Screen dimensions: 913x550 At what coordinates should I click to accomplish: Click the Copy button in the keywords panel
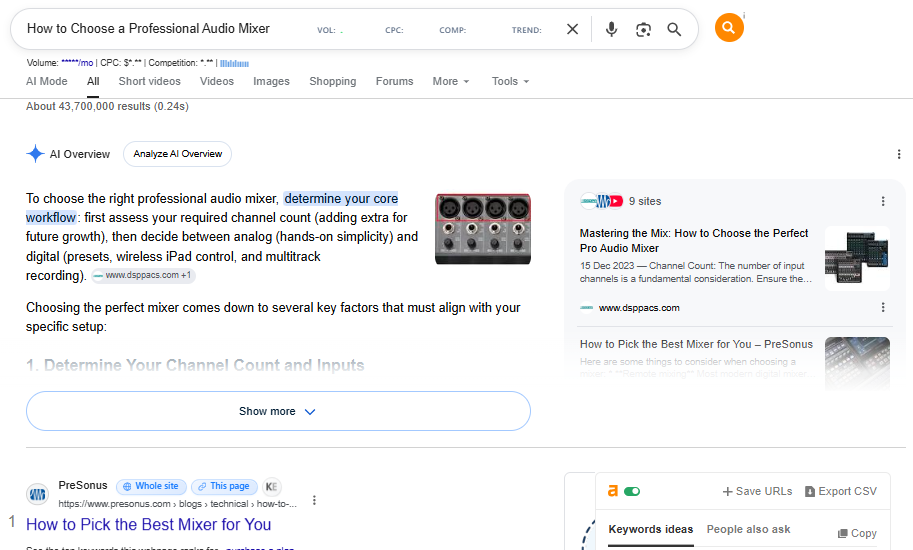click(857, 533)
